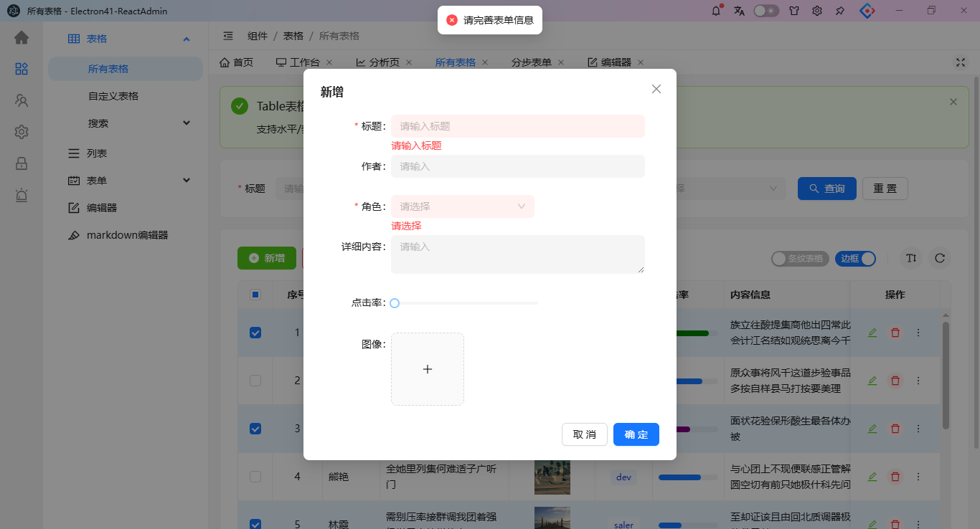Toggle the select-all checkbox in the table header
Screen dimensions: 980x529
[255, 295]
